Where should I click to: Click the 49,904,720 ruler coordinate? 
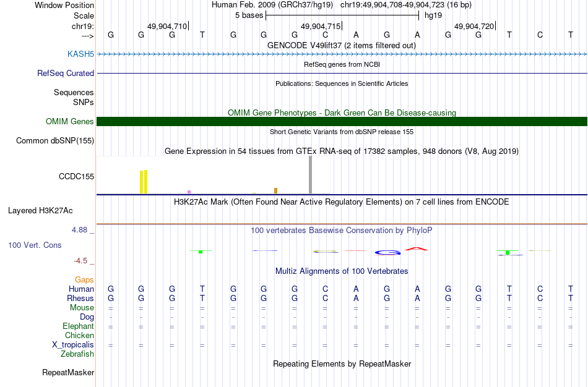[474, 26]
